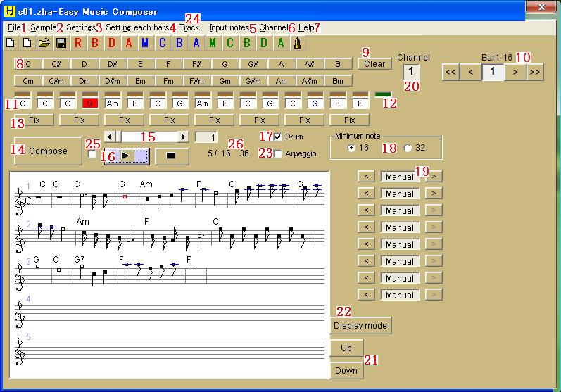
Task: Click the open folder toolbar icon
Action: 44,43
